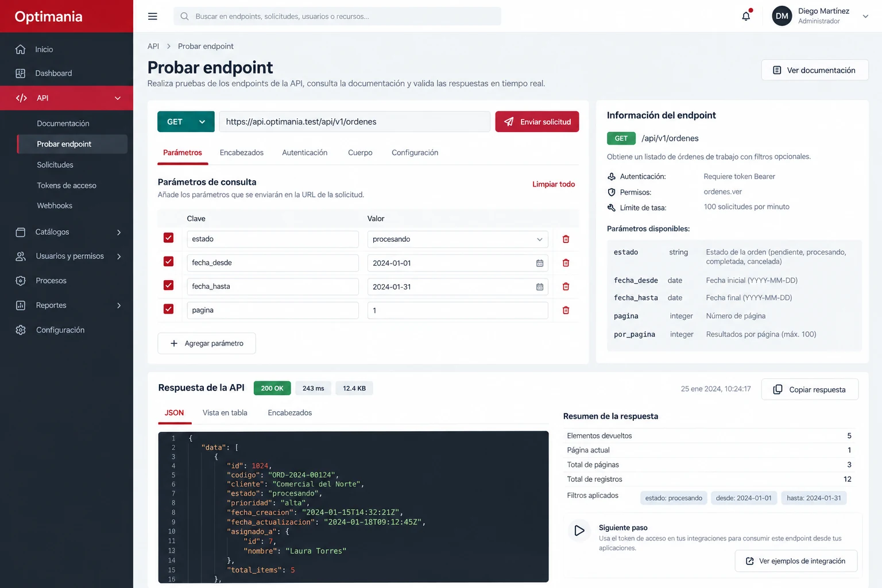
Task: Delete the pagina parameter with trash icon
Action: (x=566, y=310)
